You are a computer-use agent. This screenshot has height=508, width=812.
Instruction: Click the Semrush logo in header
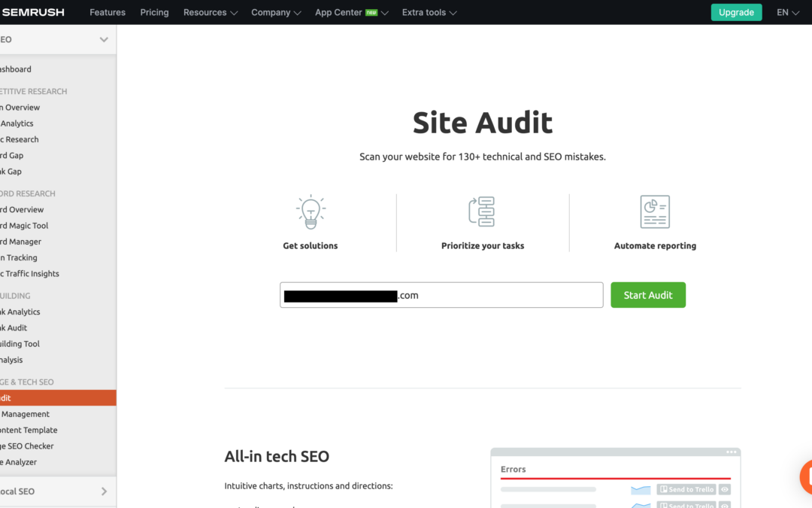point(32,12)
